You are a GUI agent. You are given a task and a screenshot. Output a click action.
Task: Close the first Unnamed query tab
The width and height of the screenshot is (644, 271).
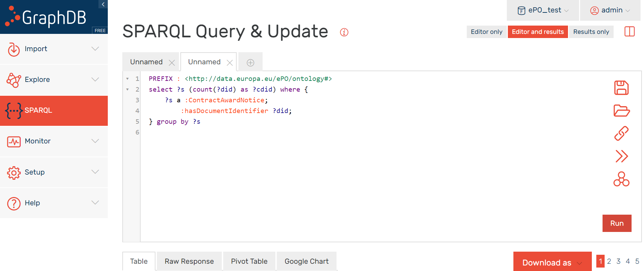pos(172,63)
